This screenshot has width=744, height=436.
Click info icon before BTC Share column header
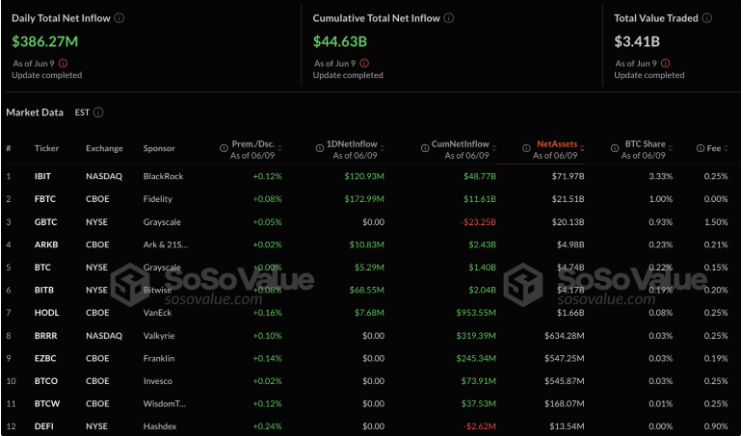[x=614, y=148]
